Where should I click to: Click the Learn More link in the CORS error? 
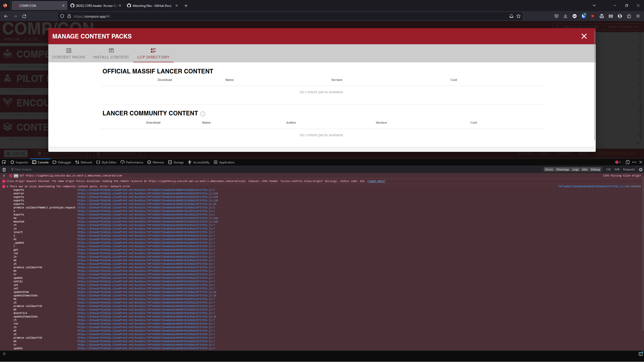click(376, 181)
